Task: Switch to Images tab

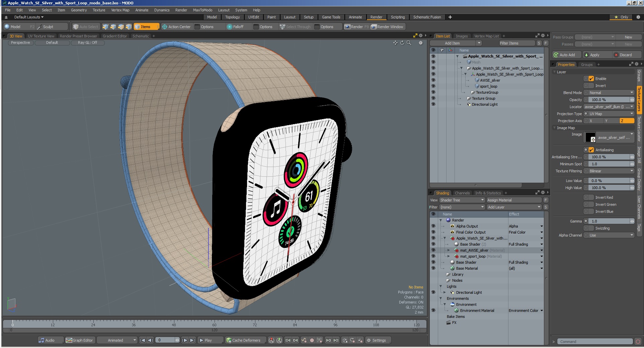Action: tap(462, 36)
